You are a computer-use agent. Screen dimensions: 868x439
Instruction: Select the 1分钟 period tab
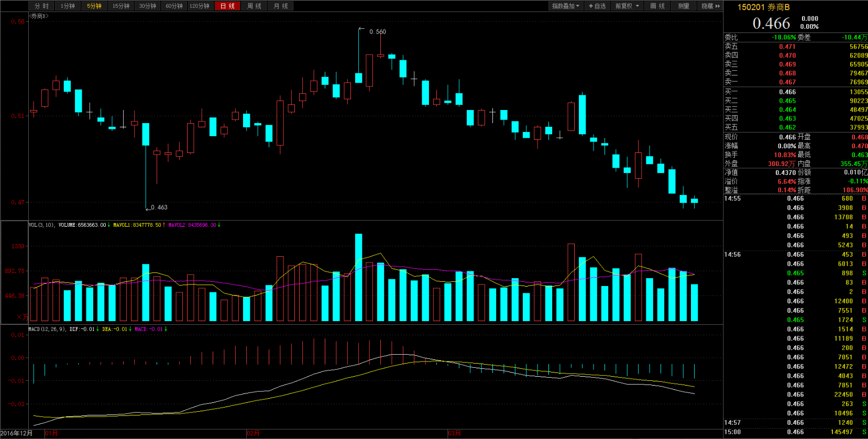pyautogui.click(x=68, y=6)
